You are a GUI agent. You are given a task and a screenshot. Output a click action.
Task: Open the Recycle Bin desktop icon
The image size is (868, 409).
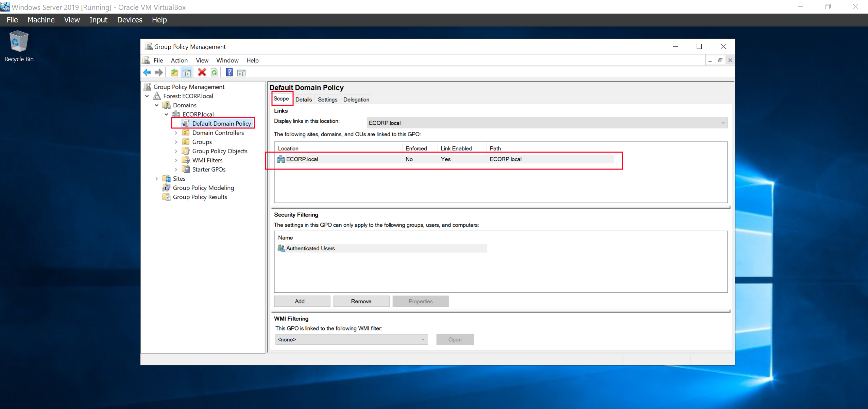19,47
